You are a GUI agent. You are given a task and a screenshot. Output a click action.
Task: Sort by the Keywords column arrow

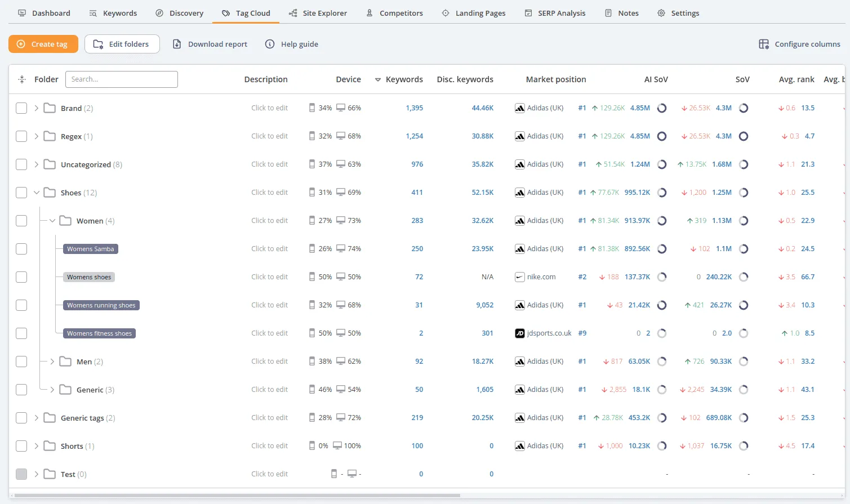[378, 79]
